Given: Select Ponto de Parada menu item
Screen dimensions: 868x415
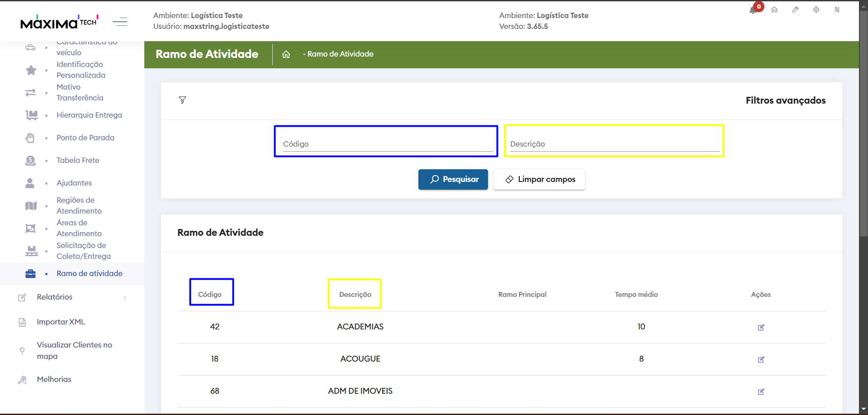Looking at the screenshot, I should pos(85,138).
